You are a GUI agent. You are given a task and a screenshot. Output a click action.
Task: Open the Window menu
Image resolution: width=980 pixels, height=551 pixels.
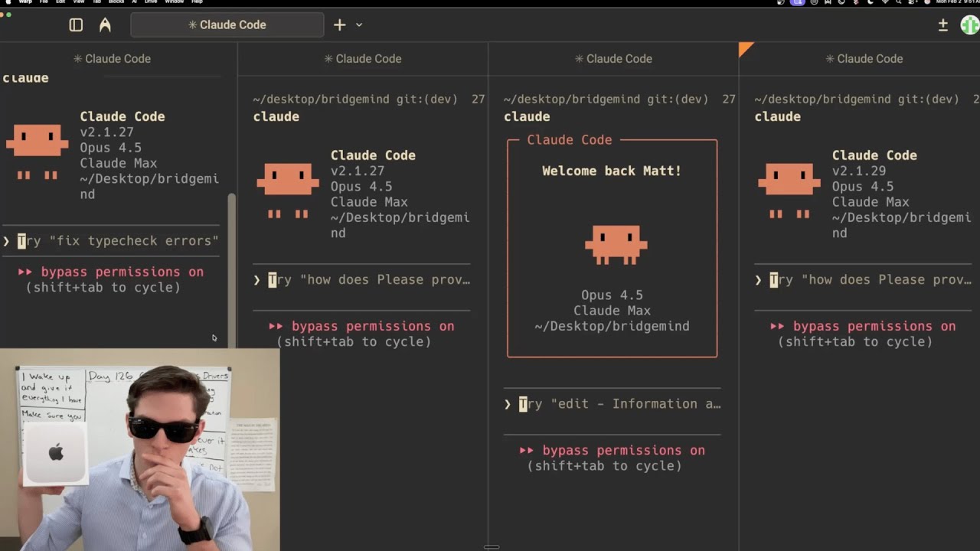point(175,2)
